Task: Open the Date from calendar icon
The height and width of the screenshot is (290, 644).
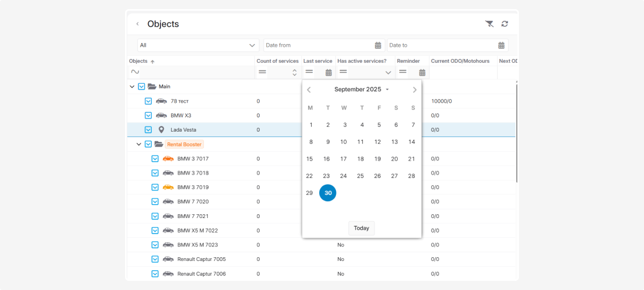Action: 378,46
